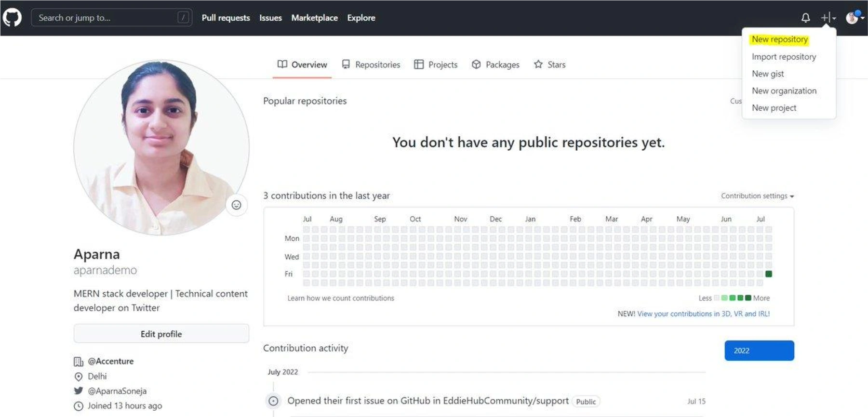Select New repository from the menu
The height and width of the screenshot is (417, 868).
779,39
